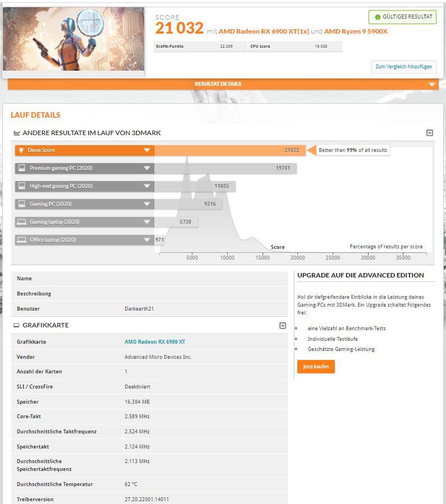Click the Speicher 16.384 MB value
446x504 pixels.
(137, 402)
